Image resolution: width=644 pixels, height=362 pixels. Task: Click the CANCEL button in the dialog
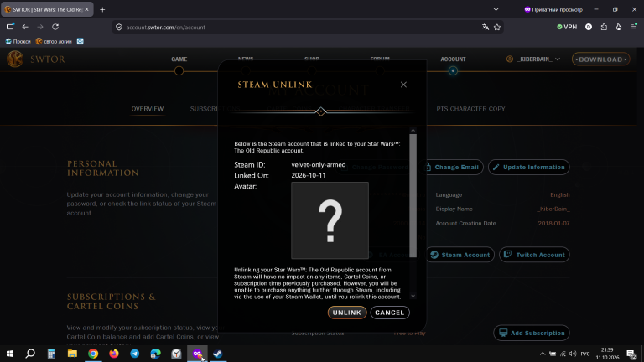click(389, 313)
